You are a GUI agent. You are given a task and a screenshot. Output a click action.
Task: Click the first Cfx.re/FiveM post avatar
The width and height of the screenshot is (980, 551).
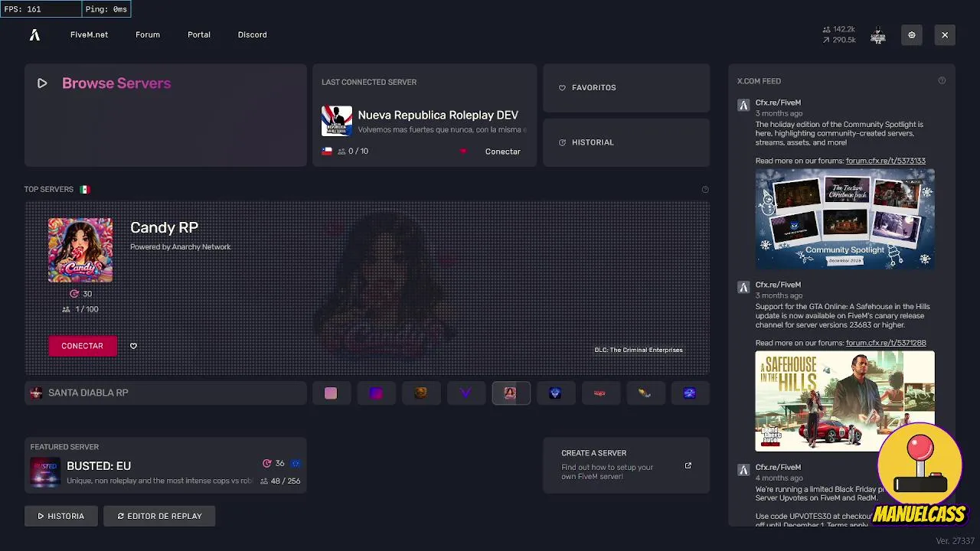point(743,106)
